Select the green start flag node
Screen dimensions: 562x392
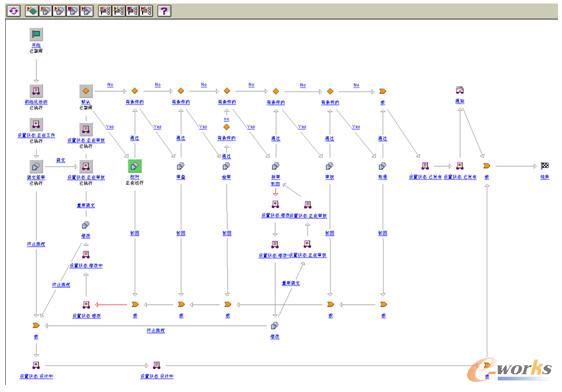(x=36, y=35)
